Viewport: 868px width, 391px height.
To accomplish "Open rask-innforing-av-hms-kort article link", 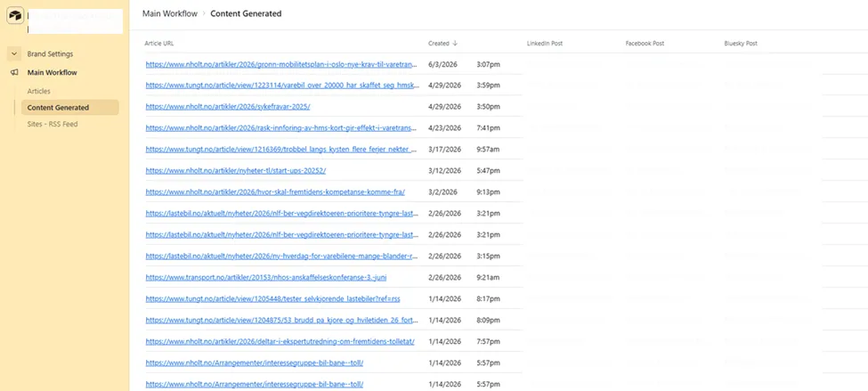I will [x=281, y=128].
